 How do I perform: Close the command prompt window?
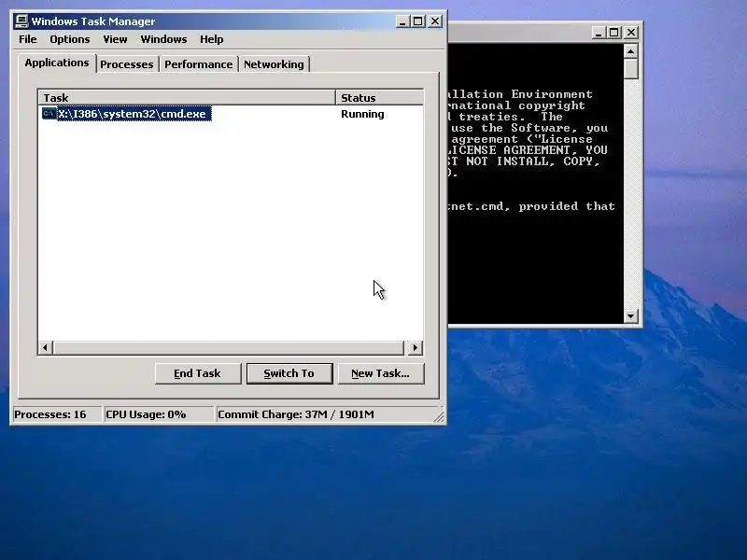[631, 33]
